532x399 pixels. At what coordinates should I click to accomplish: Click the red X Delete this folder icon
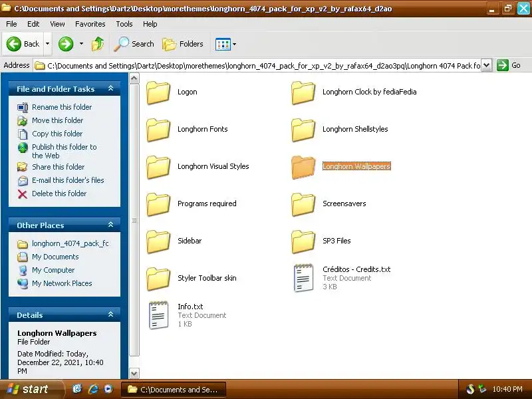click(x=23, y=194)
